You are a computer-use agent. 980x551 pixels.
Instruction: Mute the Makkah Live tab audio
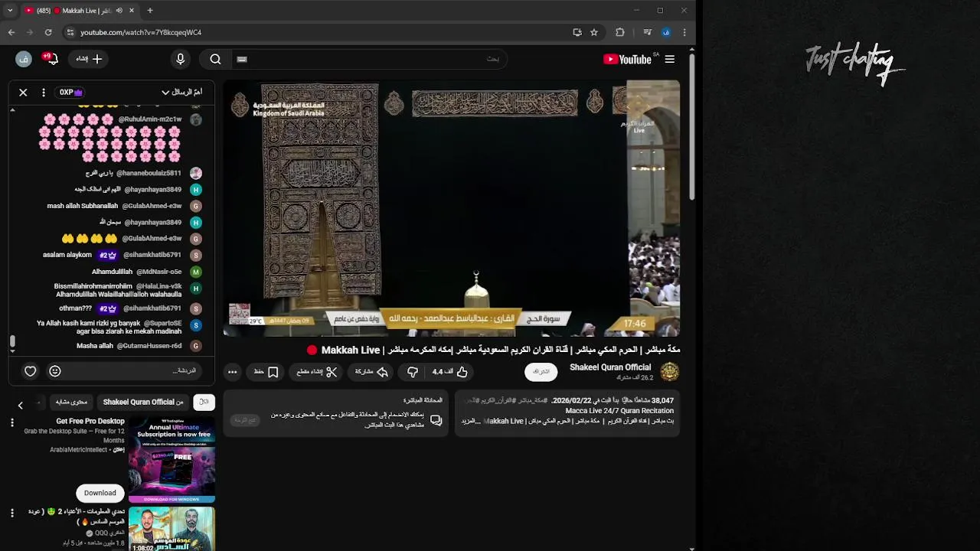[119, 11]
